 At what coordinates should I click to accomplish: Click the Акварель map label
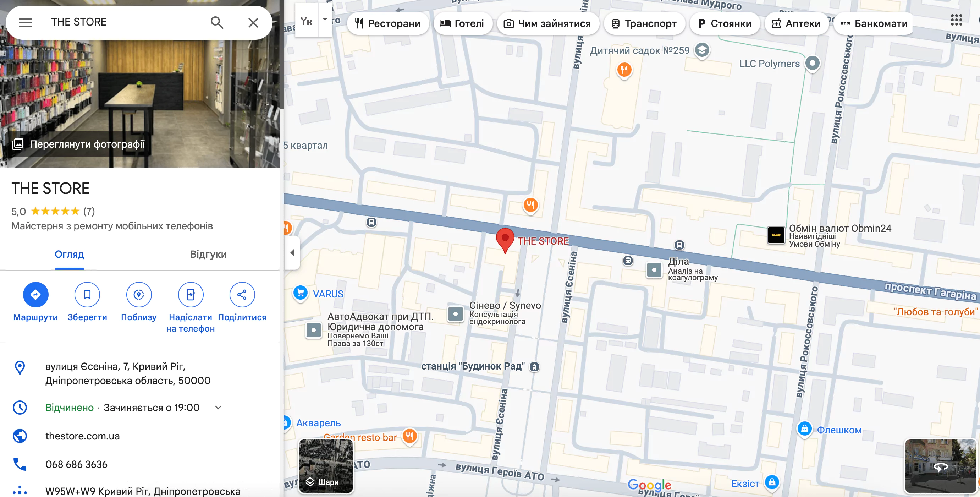pyautogui.click(x=318, y=423)
